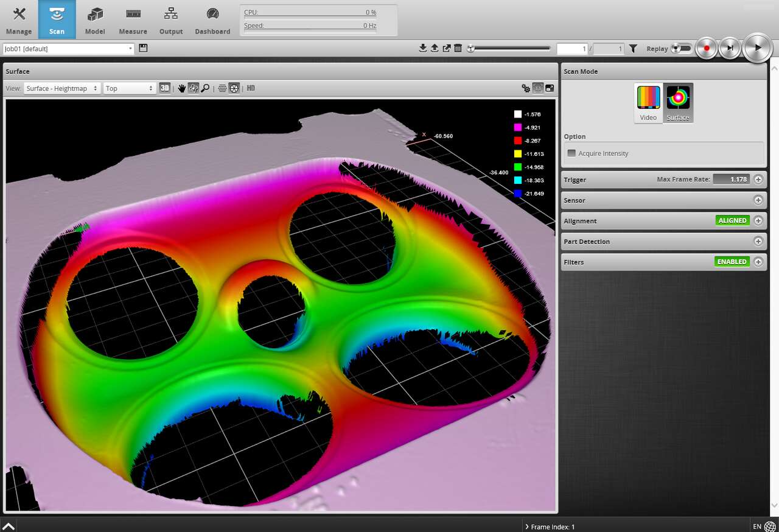
Task: Open the viewer settings gears icon
Action: click(526, 88)
